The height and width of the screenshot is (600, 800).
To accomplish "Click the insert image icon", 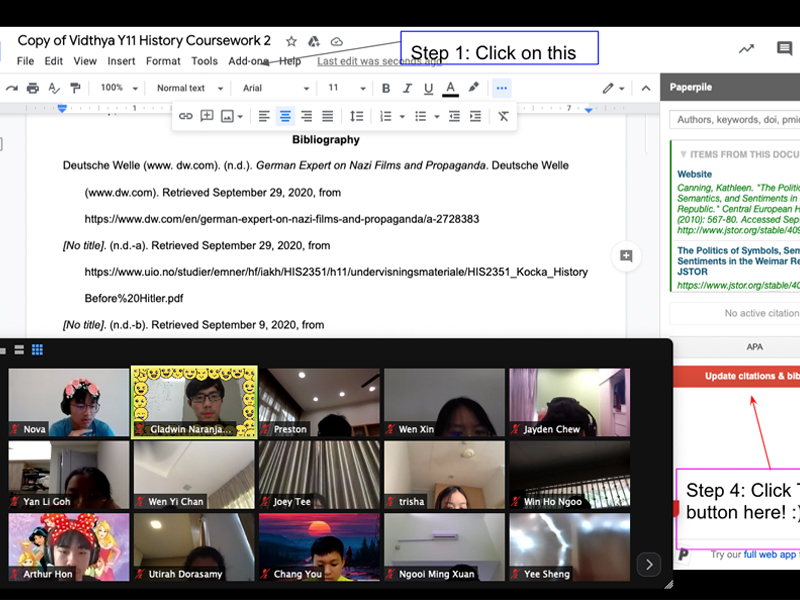I will pyautogui.click(x=227, y=116).
